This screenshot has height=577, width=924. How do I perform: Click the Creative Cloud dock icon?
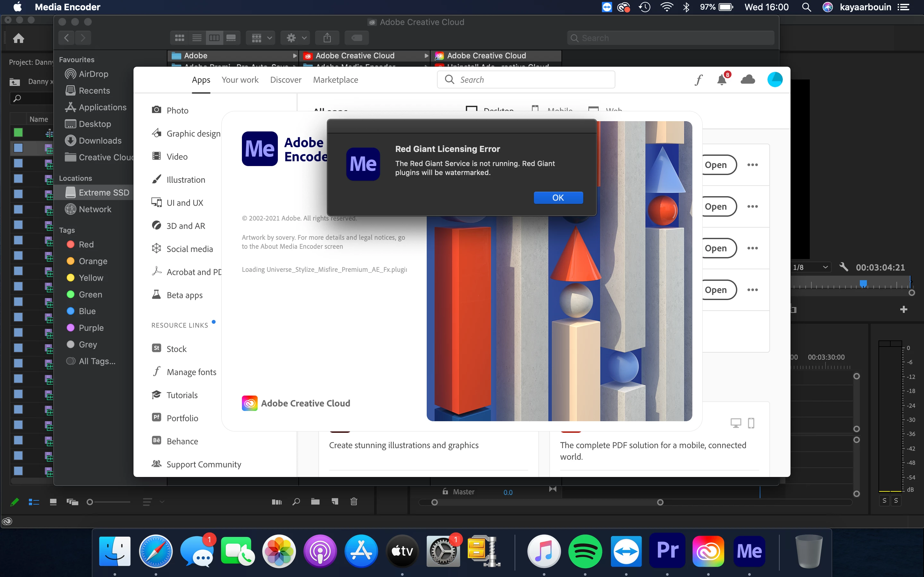tap(708, 551)
